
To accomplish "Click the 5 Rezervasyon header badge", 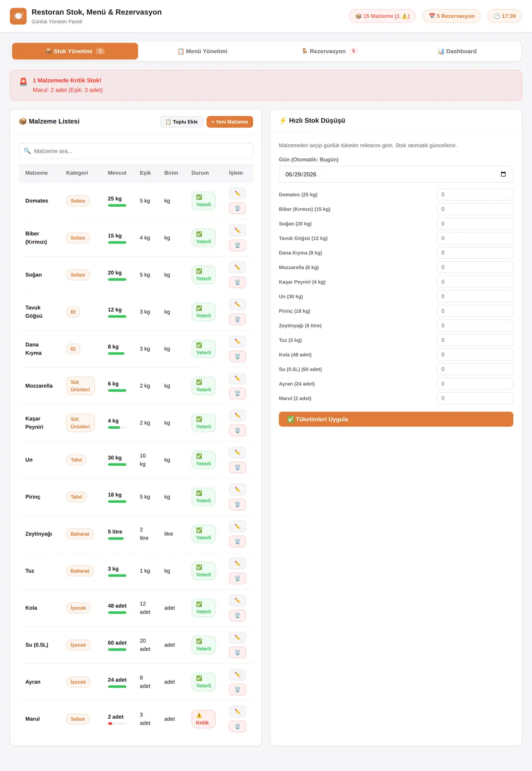I will (x=451, y=16).
